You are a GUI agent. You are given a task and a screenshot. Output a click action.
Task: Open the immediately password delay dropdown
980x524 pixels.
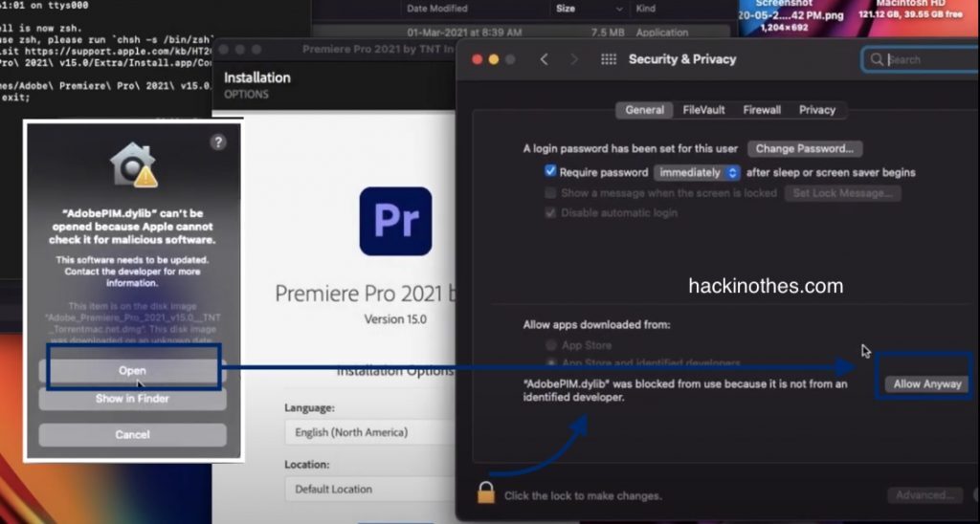(697, 172)
